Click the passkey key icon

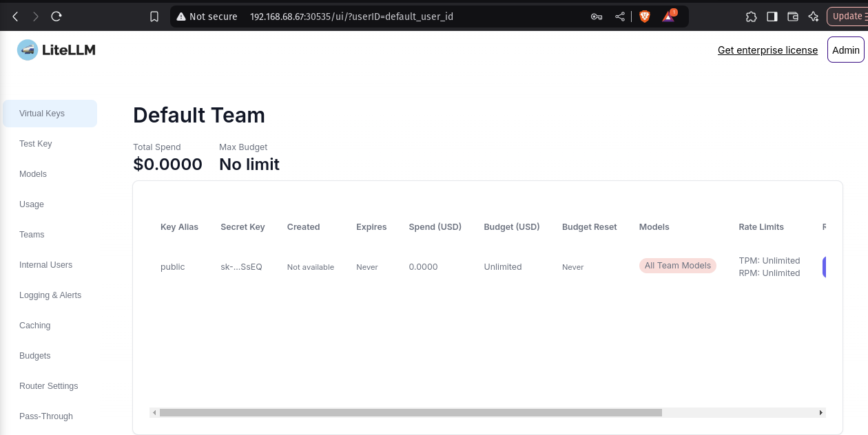click(x=596, y=17)
